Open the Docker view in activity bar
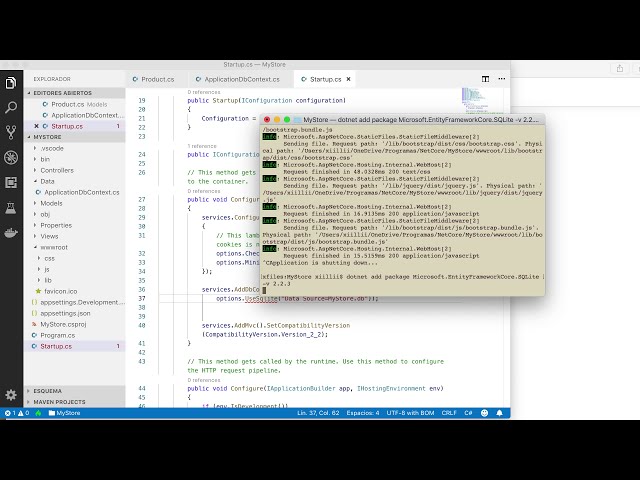Viewport: 640px width, 480px height. click(11, 233)
